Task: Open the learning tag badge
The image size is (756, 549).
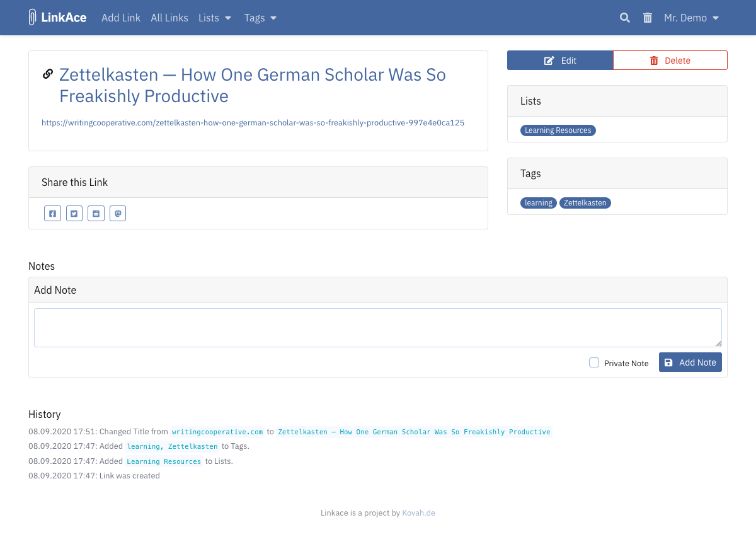Action: coord(539,203)
